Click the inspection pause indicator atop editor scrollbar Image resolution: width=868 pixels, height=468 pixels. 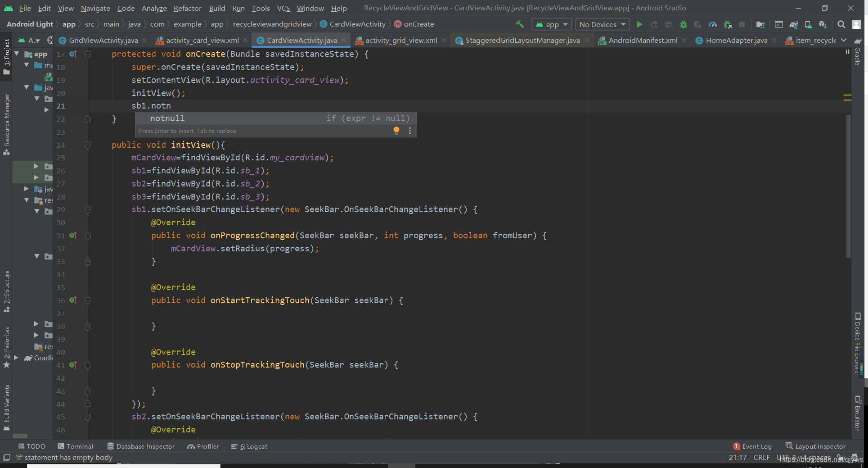[847, 52]
